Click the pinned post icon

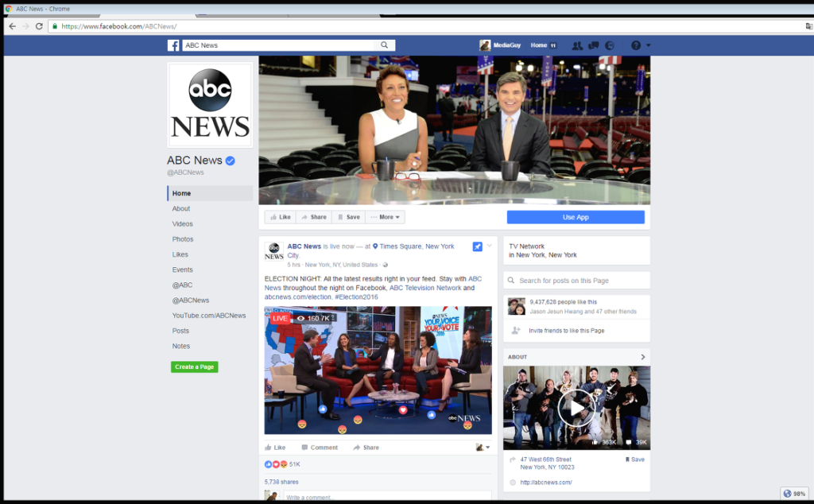477,246
